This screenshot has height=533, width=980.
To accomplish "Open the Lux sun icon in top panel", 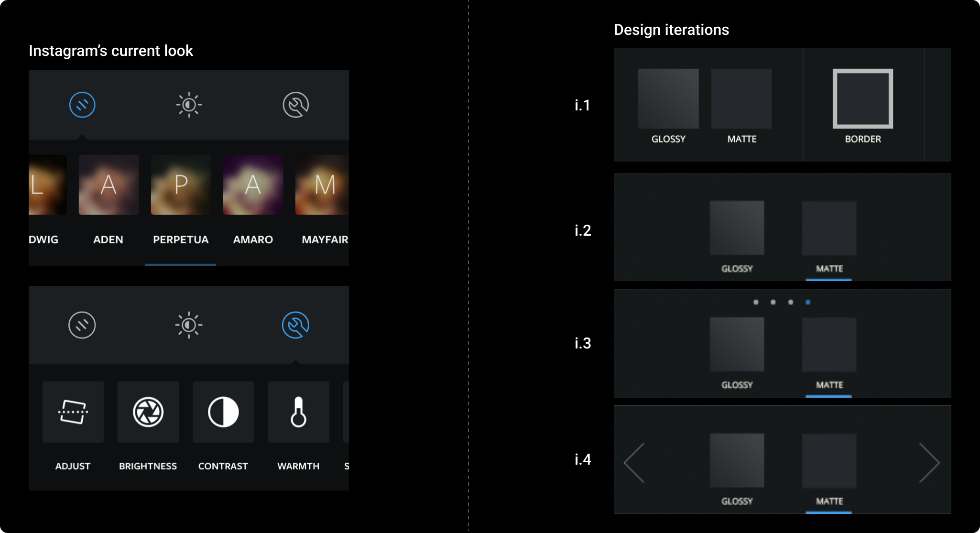I will click(x=189, y=105).
